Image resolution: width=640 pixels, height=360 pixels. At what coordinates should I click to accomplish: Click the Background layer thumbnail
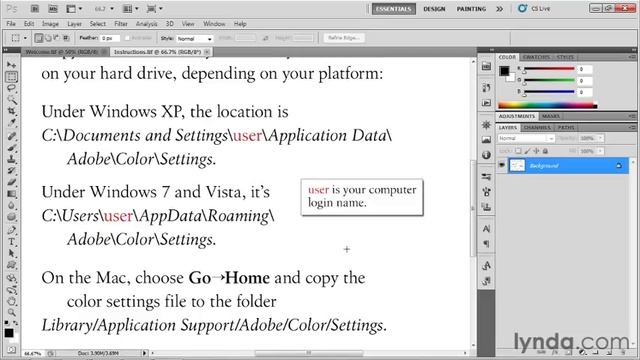pos(518,165)
